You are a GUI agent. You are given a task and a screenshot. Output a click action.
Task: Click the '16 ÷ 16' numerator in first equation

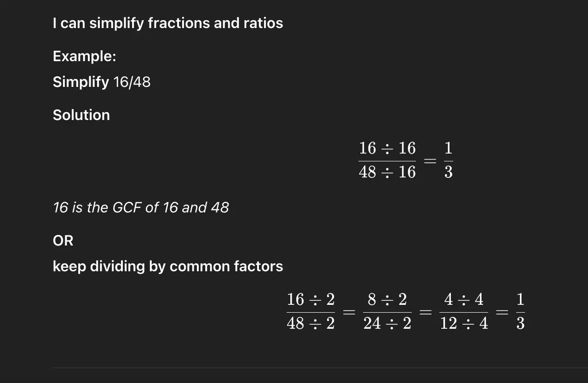pos(387,149)
